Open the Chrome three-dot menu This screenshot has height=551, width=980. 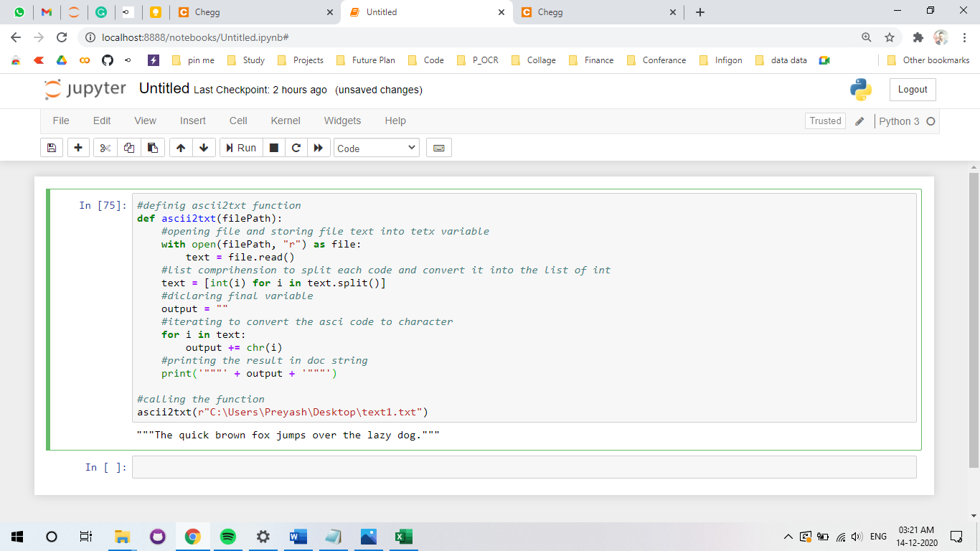[x=964, y=37]
